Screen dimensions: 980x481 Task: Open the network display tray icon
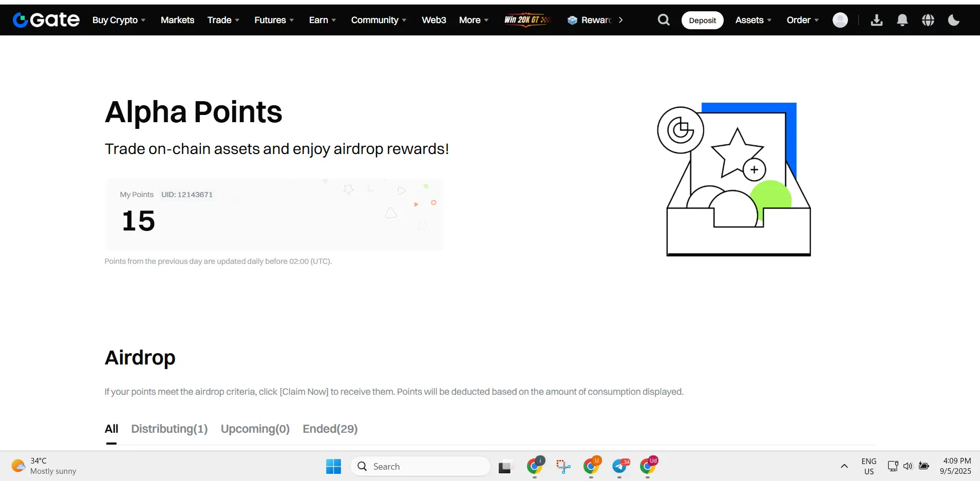tap(893, 466)
